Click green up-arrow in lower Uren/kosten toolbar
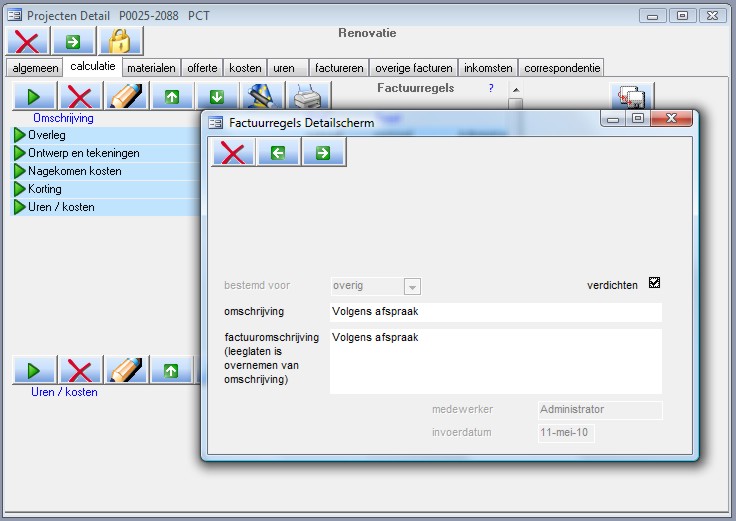Screen dimensions: 736x521 [171, 370]
